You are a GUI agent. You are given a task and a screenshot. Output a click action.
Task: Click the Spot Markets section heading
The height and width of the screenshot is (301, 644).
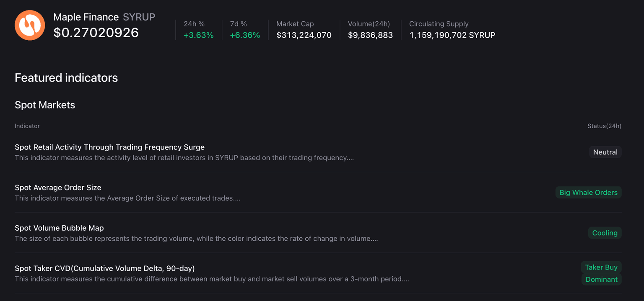pyautogui.click(x=45, y=105)
